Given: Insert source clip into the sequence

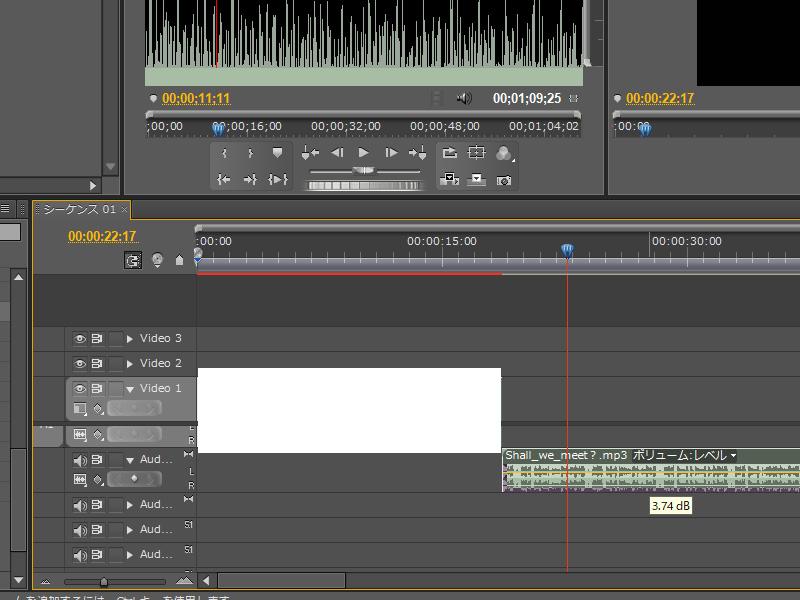Looking at the screenshot, I should click(x=449, y=179).
